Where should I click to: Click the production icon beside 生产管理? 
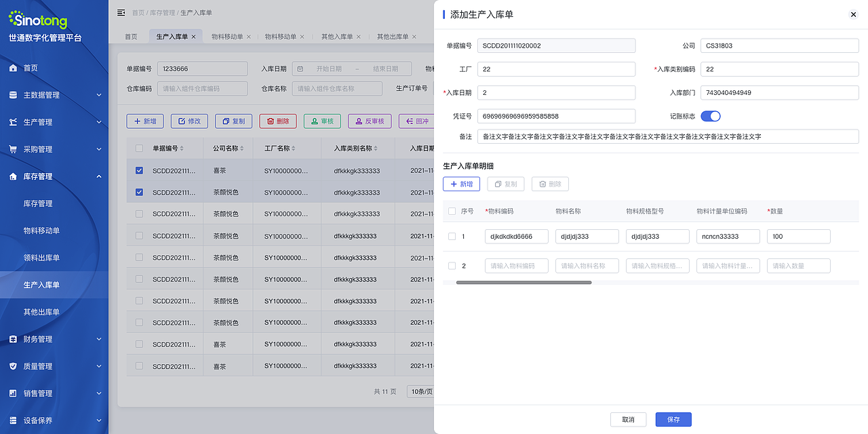(13, 122)
